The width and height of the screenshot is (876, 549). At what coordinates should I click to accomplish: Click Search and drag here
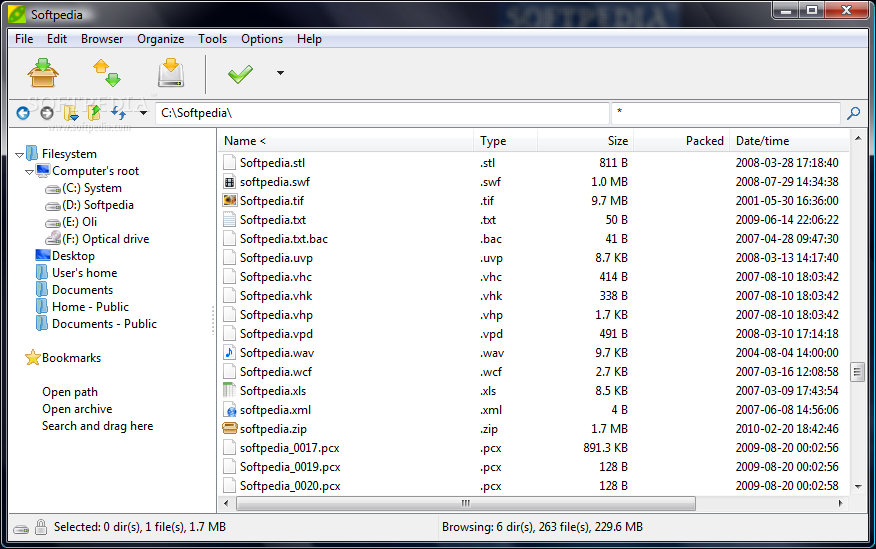click(97, 426)
